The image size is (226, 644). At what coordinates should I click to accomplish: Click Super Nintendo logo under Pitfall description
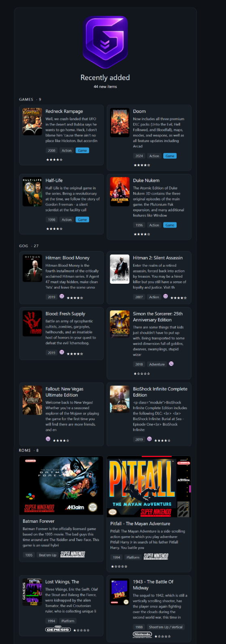(156, 556)
